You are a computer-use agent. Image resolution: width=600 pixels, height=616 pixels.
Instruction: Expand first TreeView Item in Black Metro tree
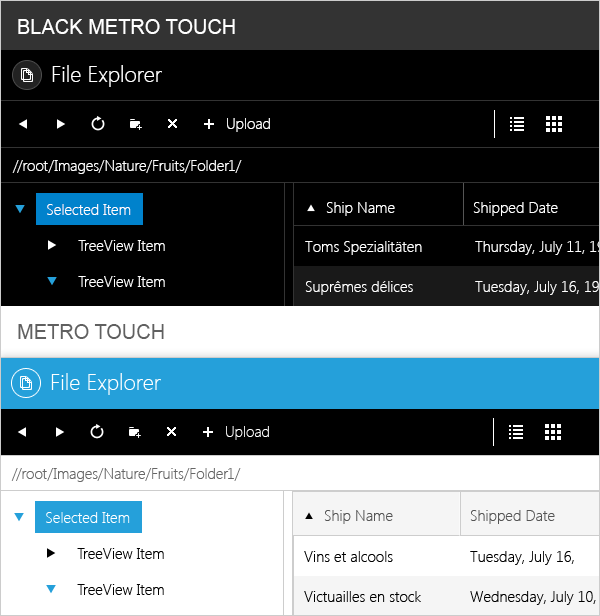click(x=52, y=246)
